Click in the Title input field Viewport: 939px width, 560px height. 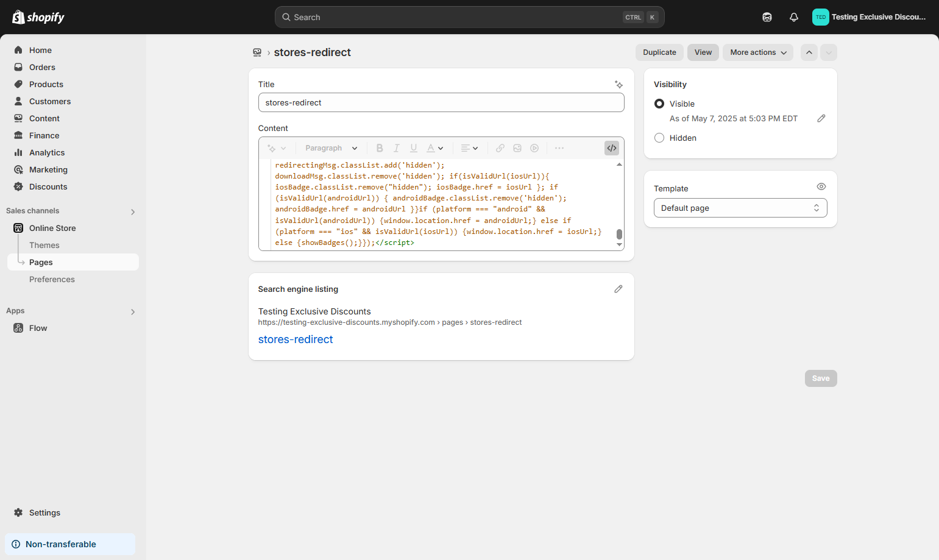(x=441, y=102)
